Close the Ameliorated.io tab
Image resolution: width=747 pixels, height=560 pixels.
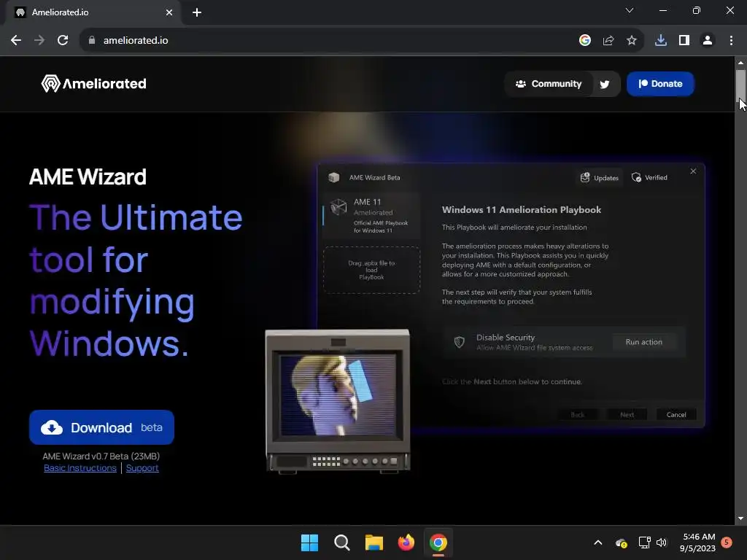[169, 12]
